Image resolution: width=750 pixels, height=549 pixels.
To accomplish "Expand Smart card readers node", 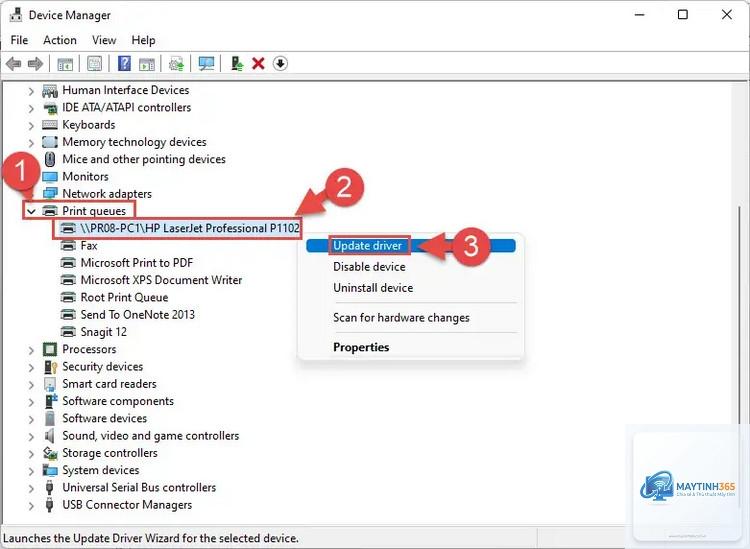I will [x=31, y=384].
